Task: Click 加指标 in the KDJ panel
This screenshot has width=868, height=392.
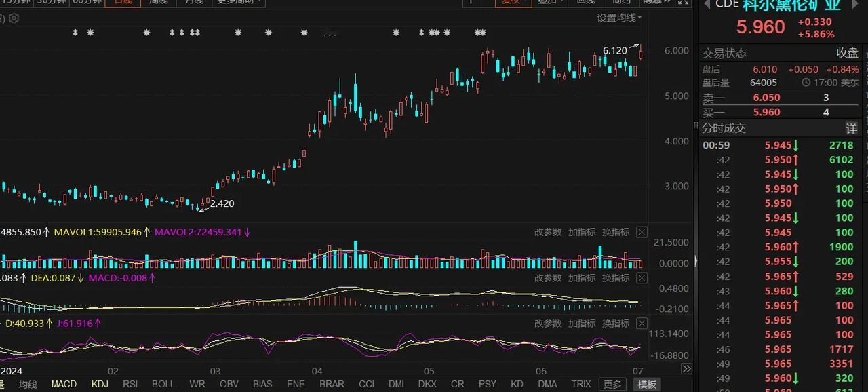Action: point(582,324)
